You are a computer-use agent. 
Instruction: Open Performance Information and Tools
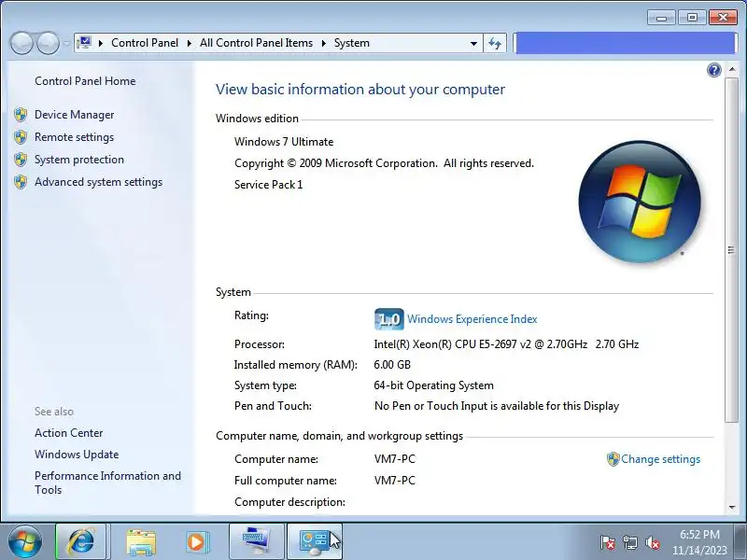click(x=107, y=483)
